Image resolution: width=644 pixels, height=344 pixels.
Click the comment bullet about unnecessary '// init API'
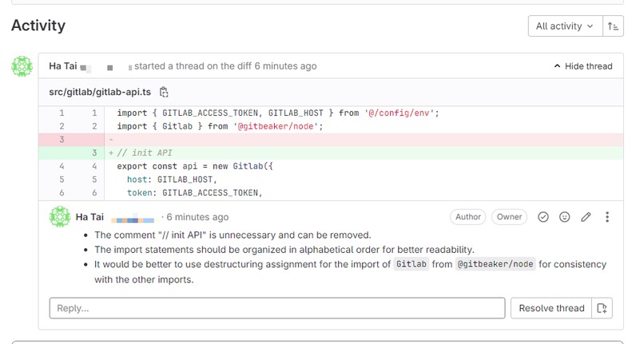click(x=233, y=235)
